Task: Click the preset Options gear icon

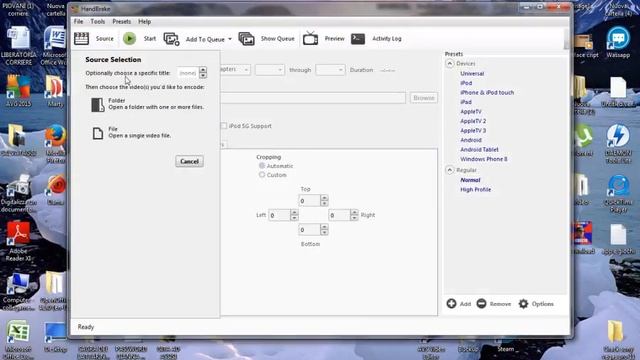Action: [x=523, y=304]
